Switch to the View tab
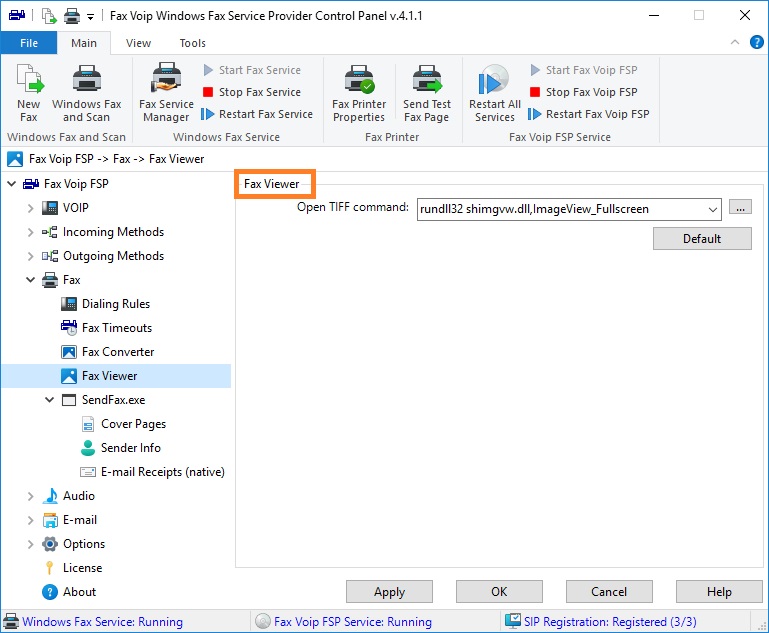 (138, 43)
